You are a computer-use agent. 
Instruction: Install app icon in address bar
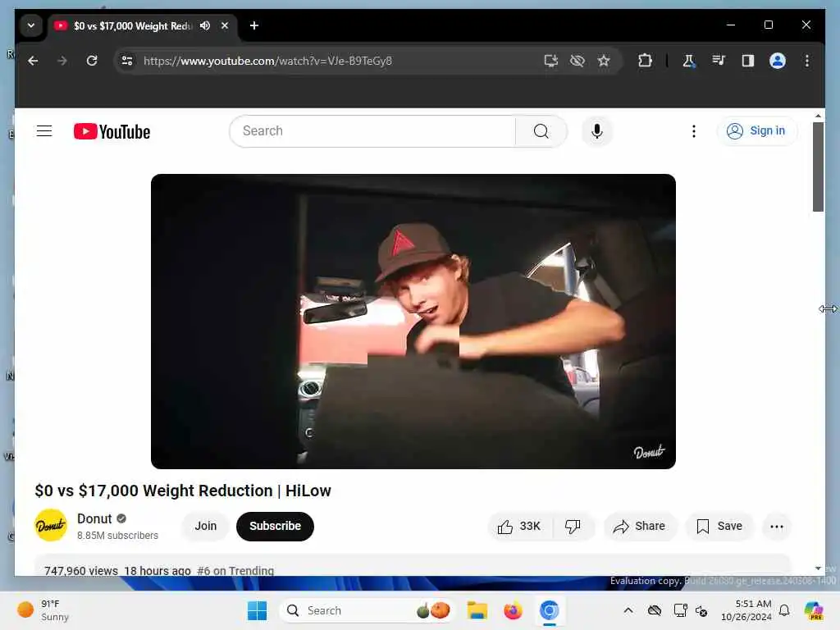click(x=550, y=61)
